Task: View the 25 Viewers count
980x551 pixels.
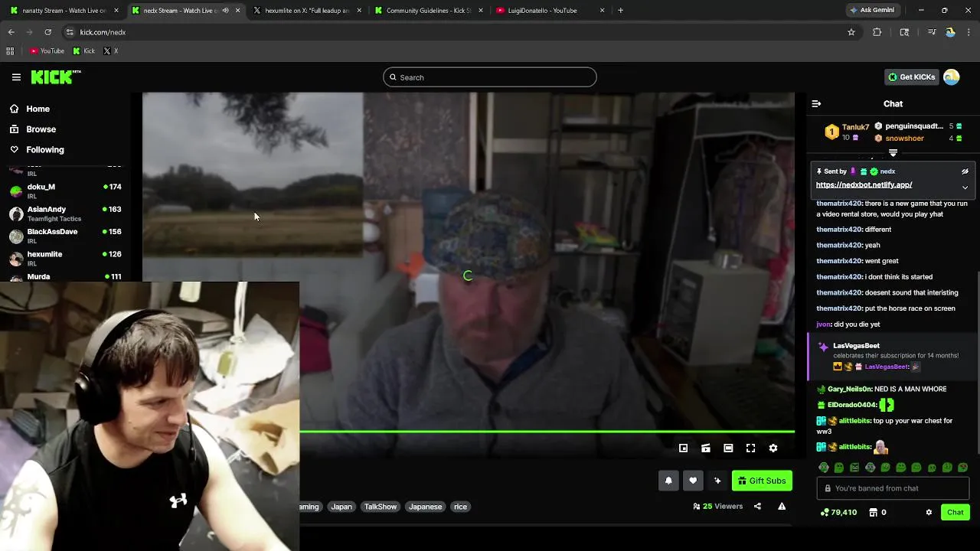Action: pyautogui.click(x=717, y=507)
